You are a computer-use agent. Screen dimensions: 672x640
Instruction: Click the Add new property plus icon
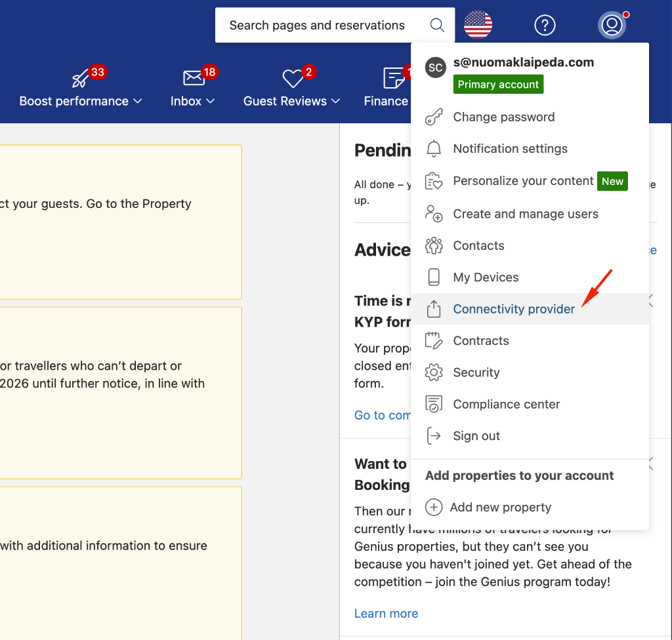point(434,508)
